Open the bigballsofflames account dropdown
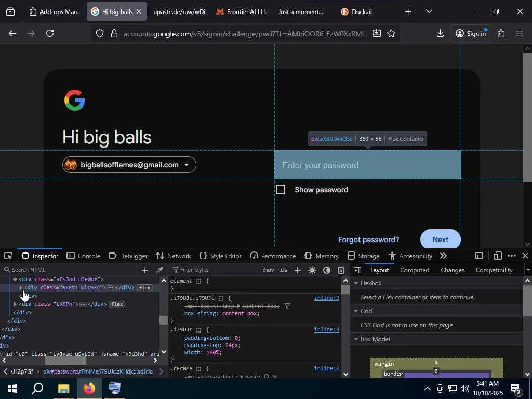The image size is (532, 399). point(129,165)
